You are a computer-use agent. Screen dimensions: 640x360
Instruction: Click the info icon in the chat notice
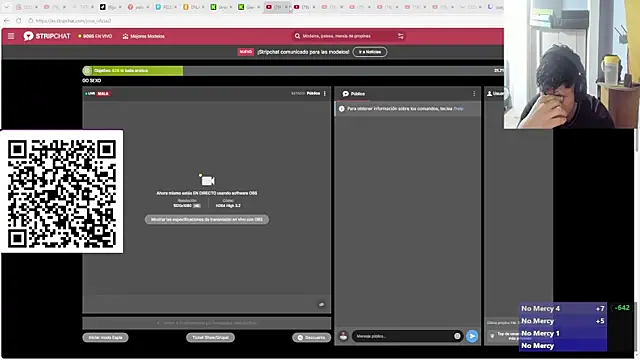[342, 109]
